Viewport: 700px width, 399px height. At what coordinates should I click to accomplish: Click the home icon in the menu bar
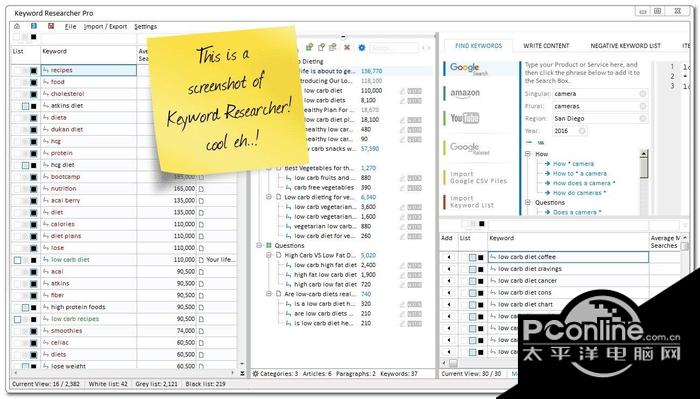(17, 26)
